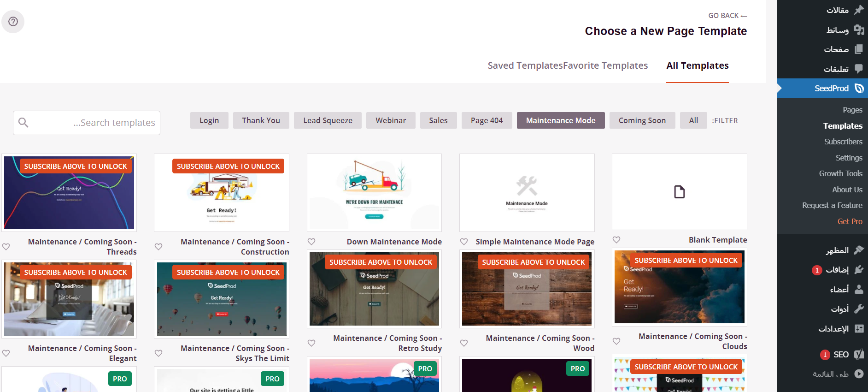This screenshot has height=392, width=868.
Task: Favorite the Blank Template heart
Action: click(x=616, y=240)
